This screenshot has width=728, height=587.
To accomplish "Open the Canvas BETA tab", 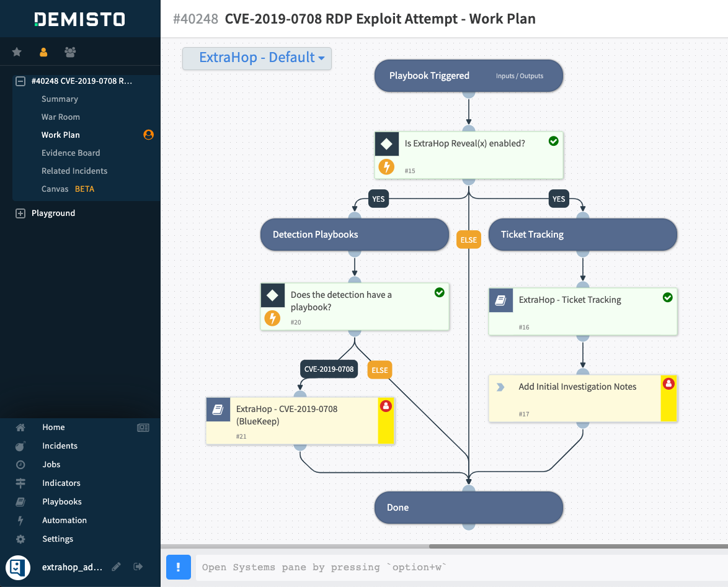I will click(68, 189).
